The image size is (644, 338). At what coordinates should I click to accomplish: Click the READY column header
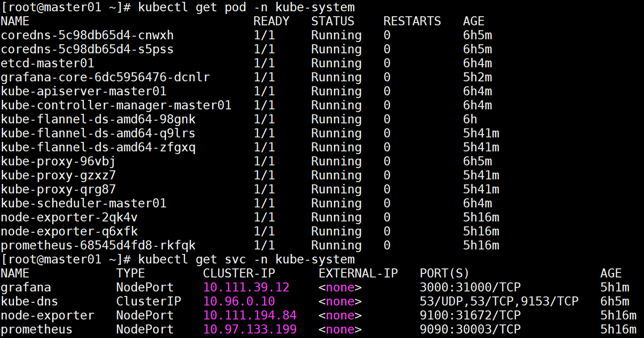(x=271, y=21)
